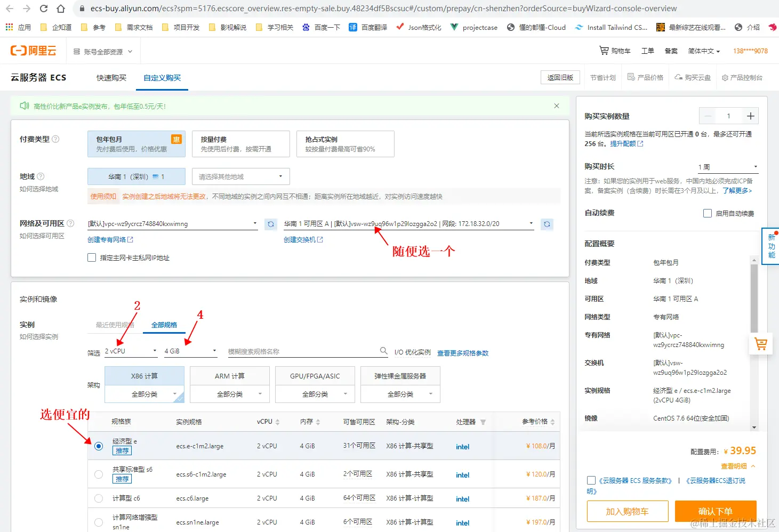The width and height of the screenshot is (779, 532).
Task: Open the 2 vCPU filter dropdown
Action: (x=131, y=351)
